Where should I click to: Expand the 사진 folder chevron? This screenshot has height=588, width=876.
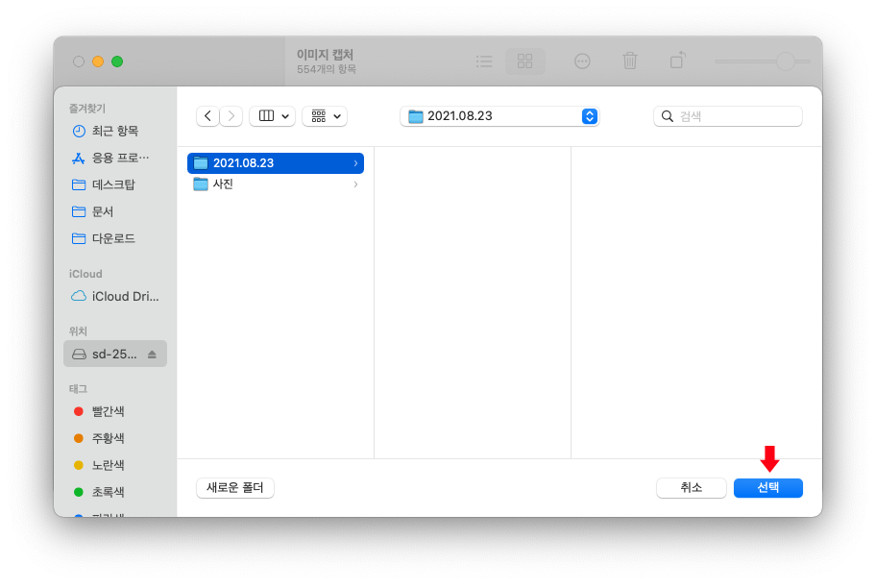(x=355, y=184)
